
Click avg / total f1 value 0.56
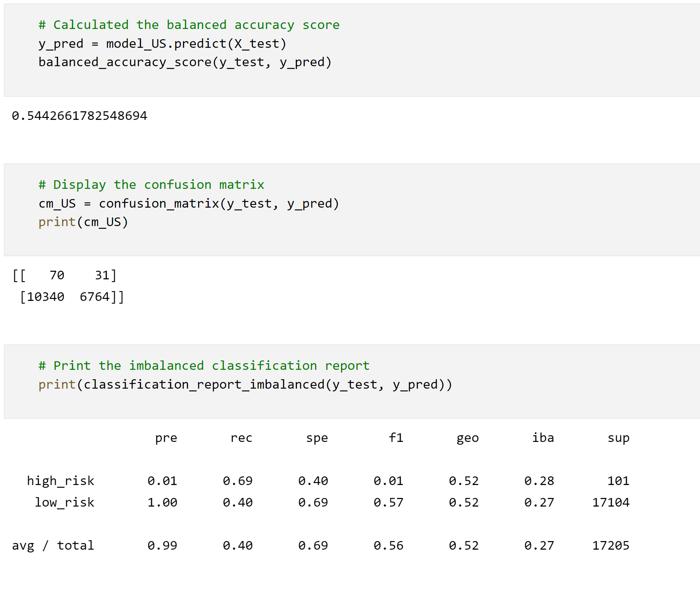coord(389,546)
